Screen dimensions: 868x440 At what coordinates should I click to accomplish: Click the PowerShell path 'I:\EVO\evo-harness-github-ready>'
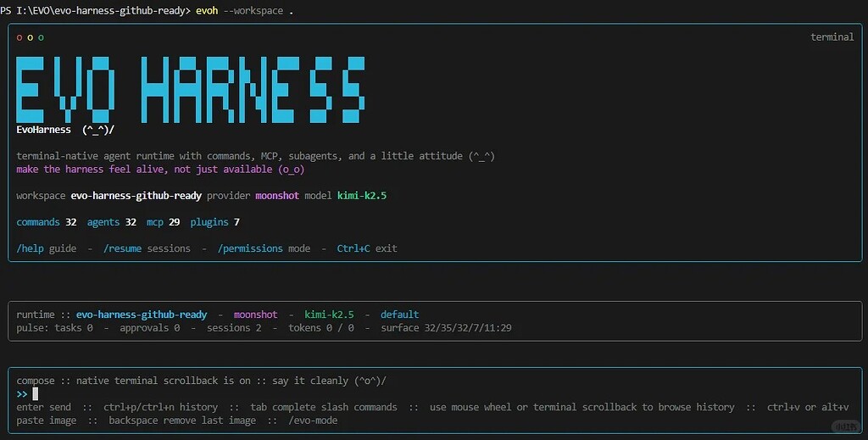pyautogui.click(x=103, y=10)
